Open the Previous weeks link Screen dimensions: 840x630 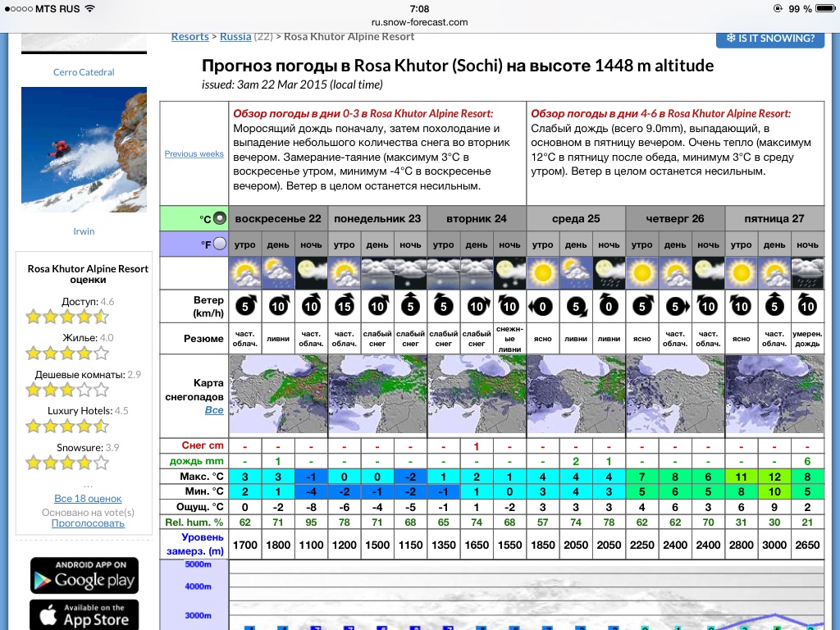click(194, 153)
